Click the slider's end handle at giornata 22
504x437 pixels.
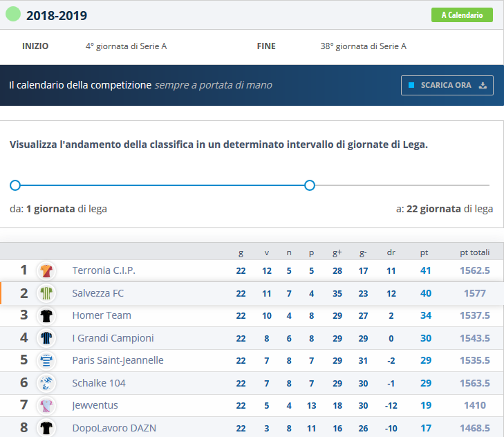click(310, 185)
